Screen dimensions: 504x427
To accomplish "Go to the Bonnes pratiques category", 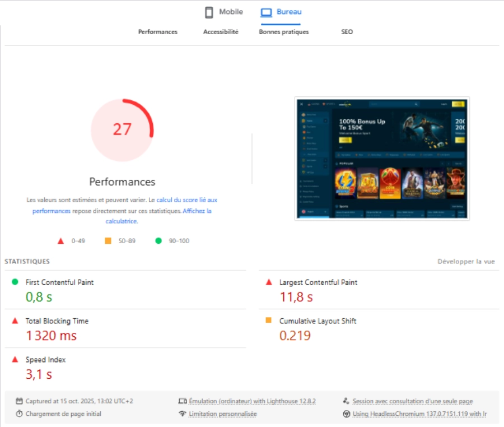I will (x=283, y=32).
